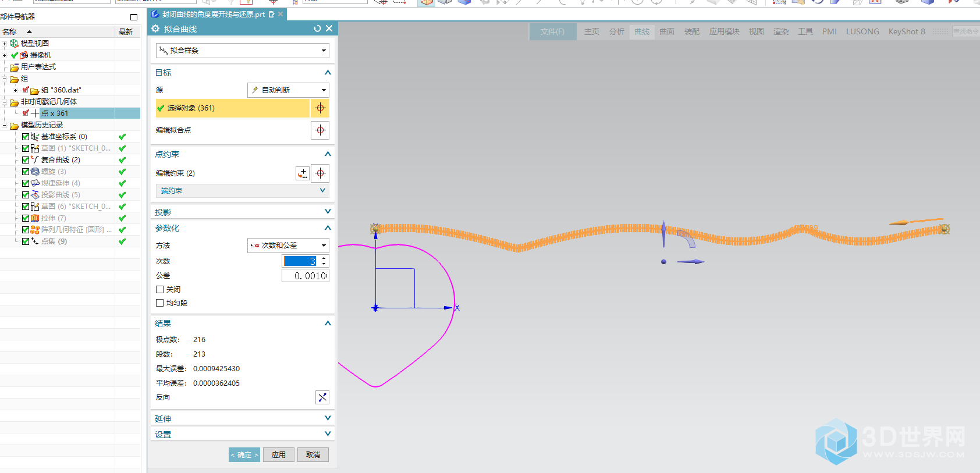
Task: Click the 用户表达式 folder icon
Action: tap(14, 67)
